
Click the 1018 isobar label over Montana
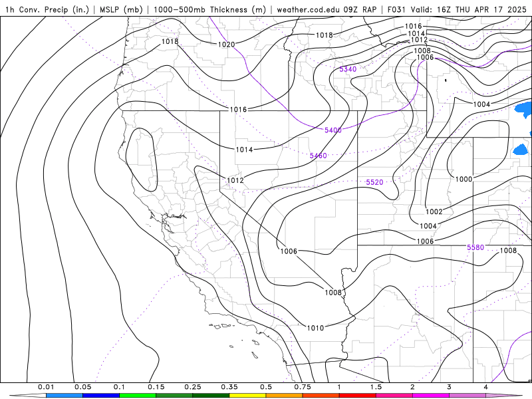pos(325,35)
